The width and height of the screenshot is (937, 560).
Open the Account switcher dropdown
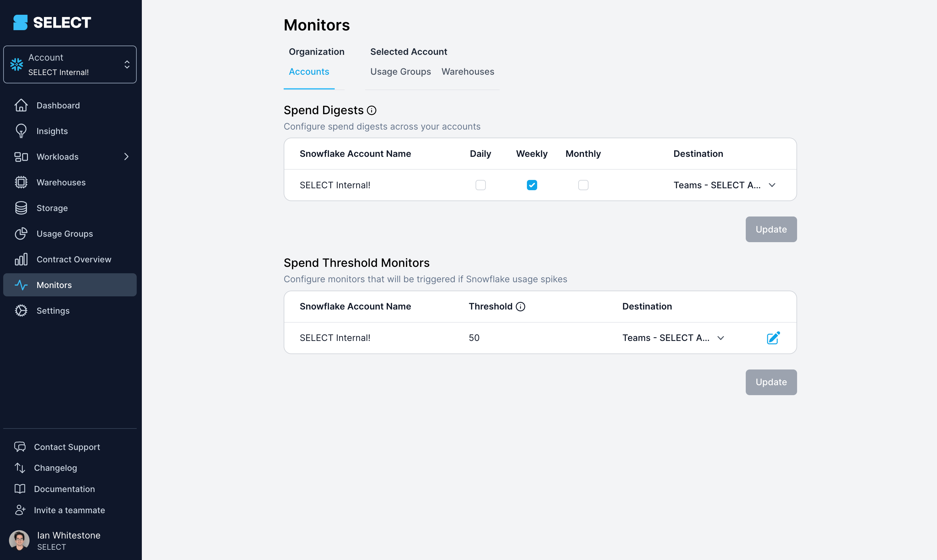(x=70, y=64)
